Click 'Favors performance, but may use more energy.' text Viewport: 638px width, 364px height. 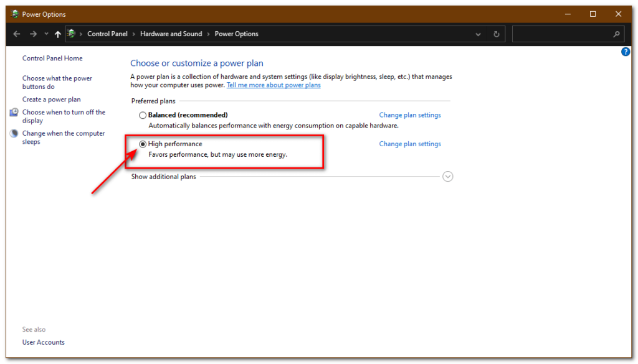coord(217,155)
